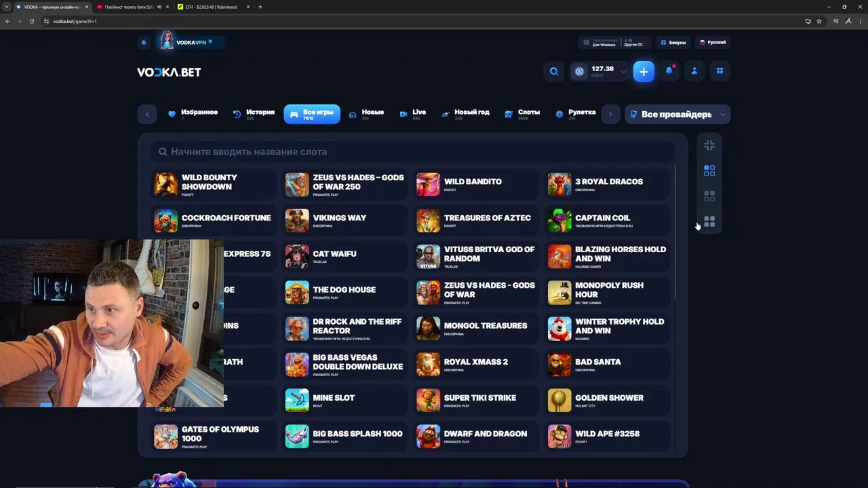Open Wild Bounty Showdown game

(213, 184)
